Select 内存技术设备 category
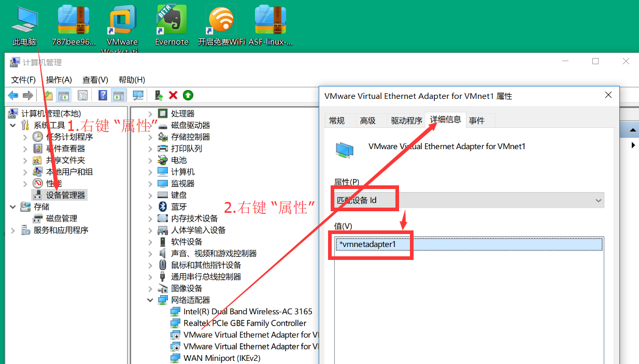Screen dimensions: 639x364 [194, 219]
